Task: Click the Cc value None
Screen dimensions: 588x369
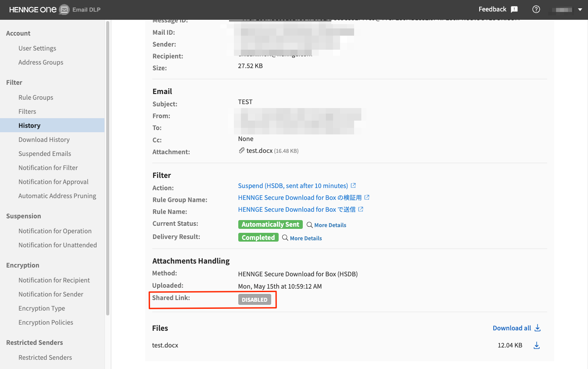Action: coord(246,139)
